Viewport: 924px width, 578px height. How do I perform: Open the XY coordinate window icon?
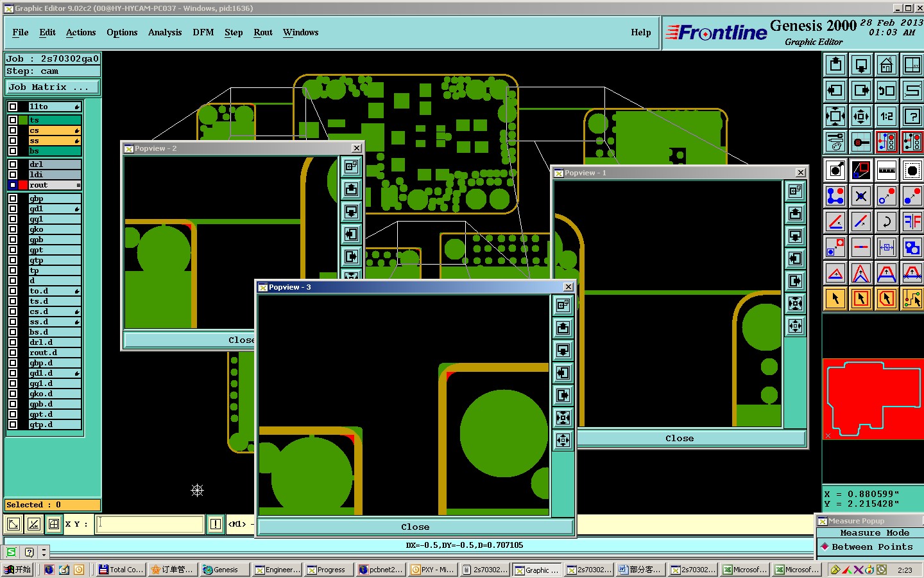tap(912, 65)
